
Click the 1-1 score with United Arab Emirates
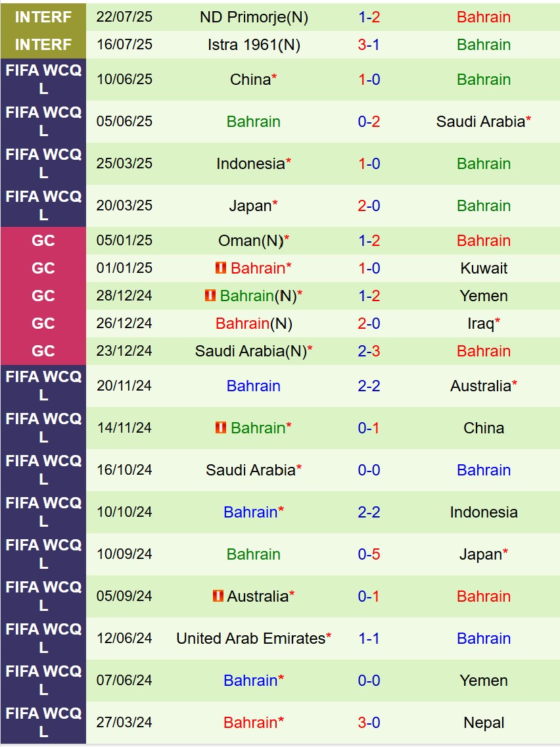(369, 639)
